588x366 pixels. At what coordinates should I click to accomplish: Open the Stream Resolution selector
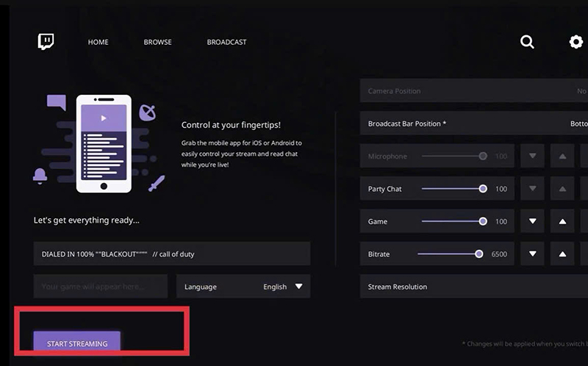click(474, 287)
